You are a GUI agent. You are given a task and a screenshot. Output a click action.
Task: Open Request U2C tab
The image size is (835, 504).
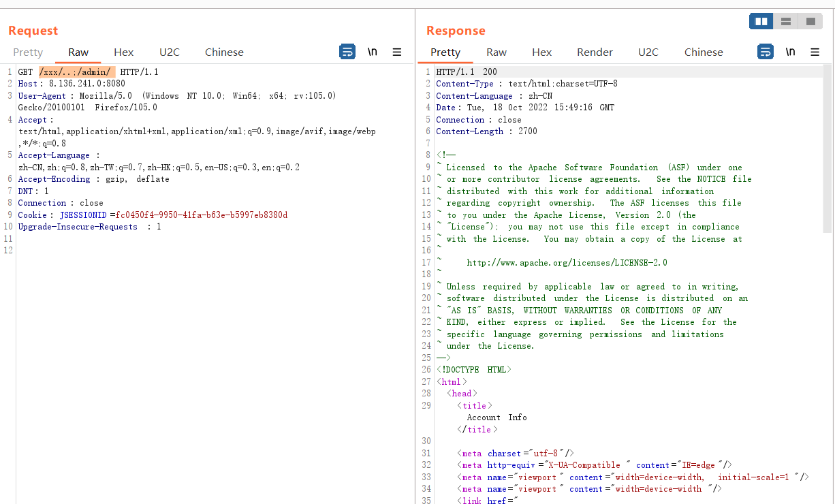tap(170, 52)
